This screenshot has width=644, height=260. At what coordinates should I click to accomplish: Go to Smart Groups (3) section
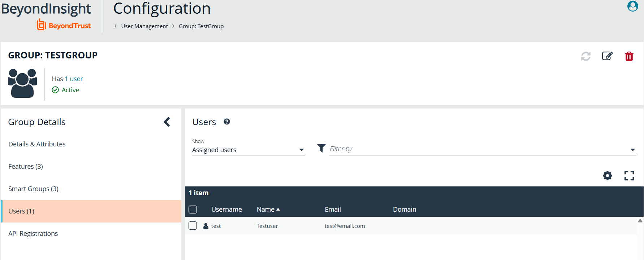point(33,189)
